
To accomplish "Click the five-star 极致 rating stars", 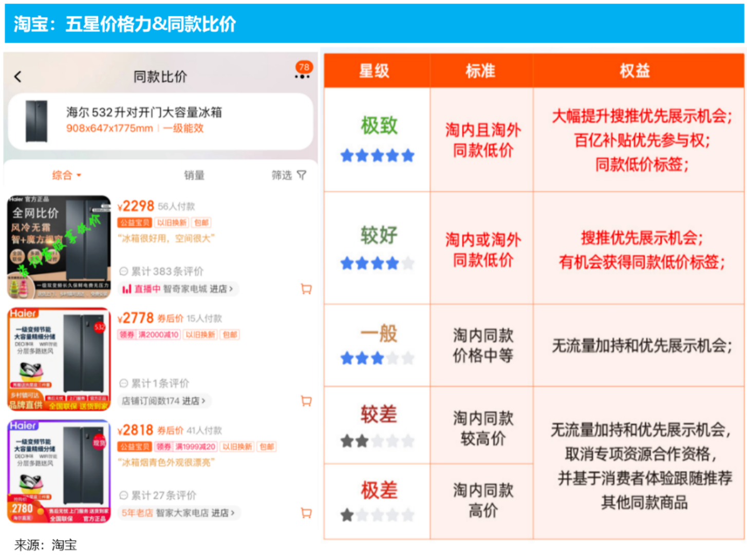I will (x=377, y=156).
